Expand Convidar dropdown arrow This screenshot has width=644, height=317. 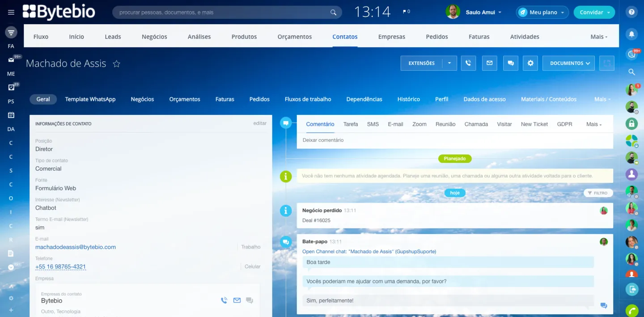click(609, 13)
